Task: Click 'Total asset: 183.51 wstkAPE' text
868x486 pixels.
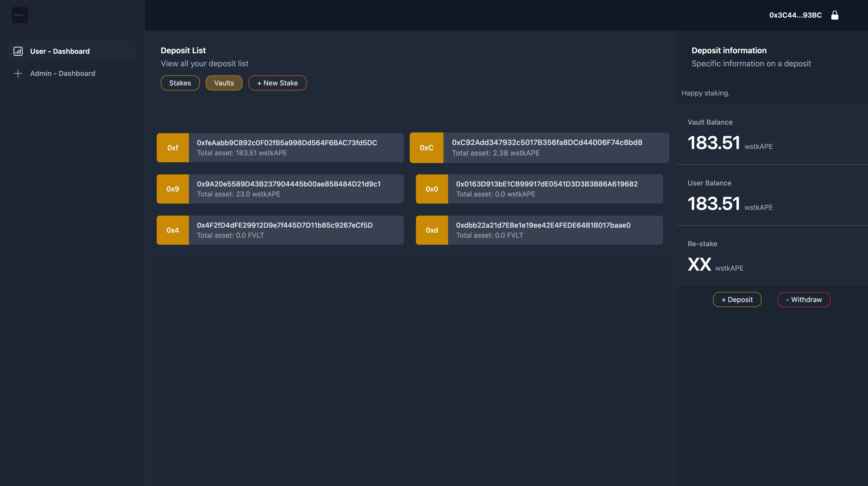Action: (242, 153)
